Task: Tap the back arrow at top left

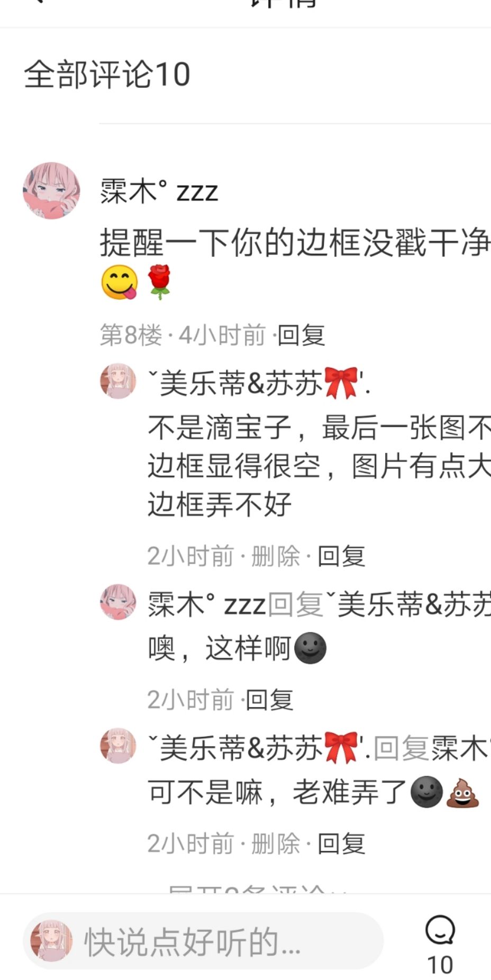Action: click(x=37, y=3)
